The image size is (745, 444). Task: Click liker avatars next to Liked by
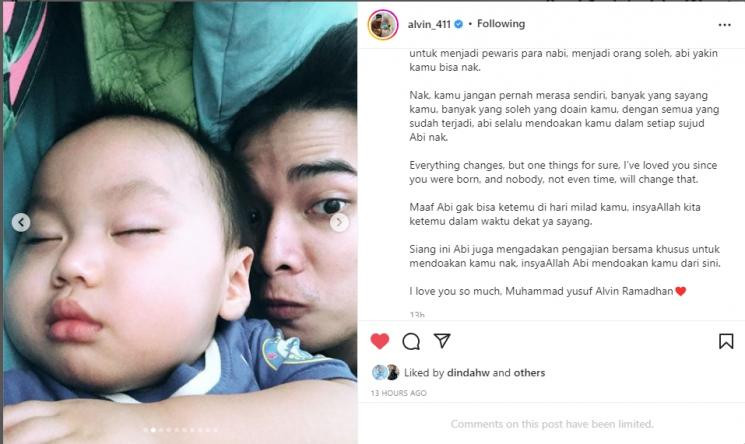(386, 372)
